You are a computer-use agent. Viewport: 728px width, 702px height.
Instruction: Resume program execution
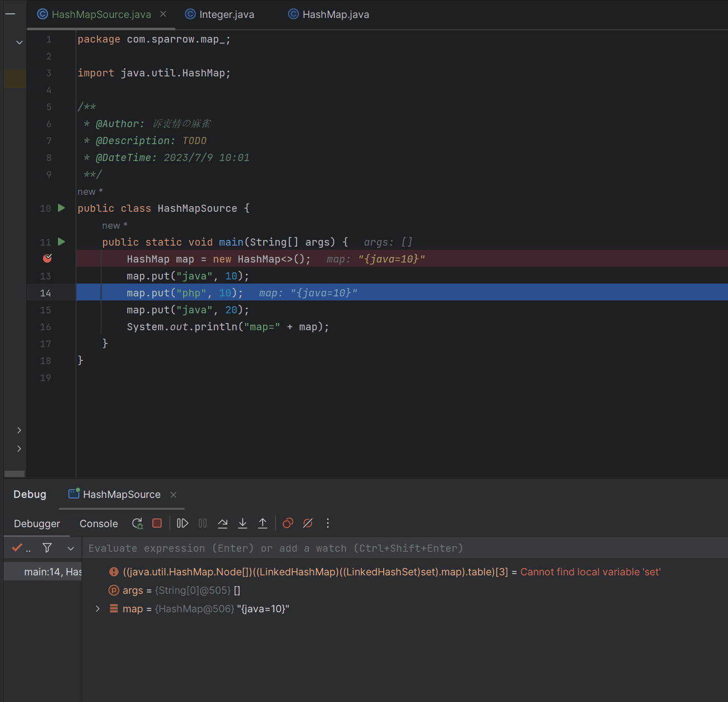pos(183,523)
